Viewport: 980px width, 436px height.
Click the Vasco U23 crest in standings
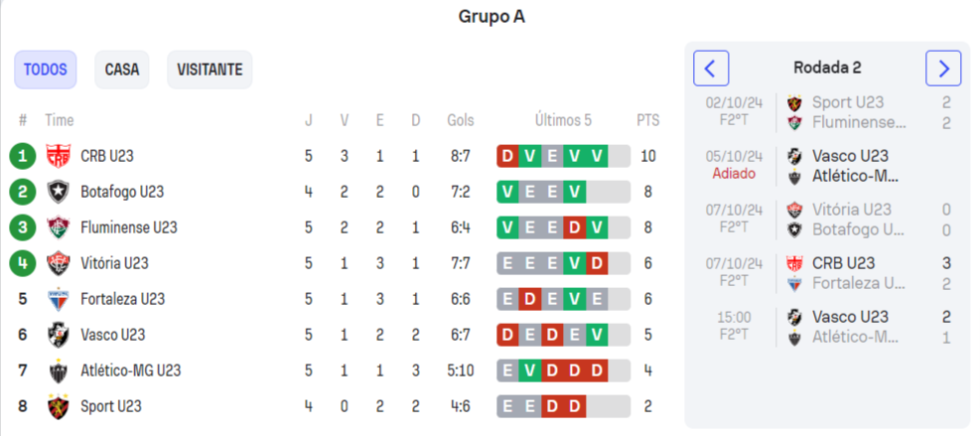pyautogui.click(x=58, y=335)
